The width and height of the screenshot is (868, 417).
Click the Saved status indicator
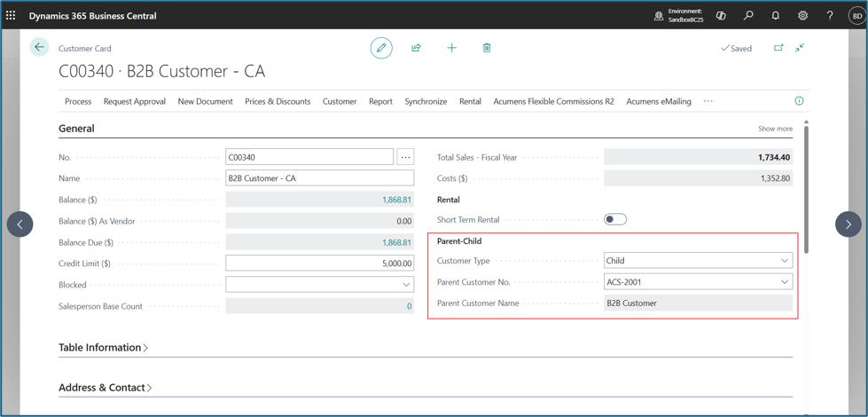click(736, 48)
